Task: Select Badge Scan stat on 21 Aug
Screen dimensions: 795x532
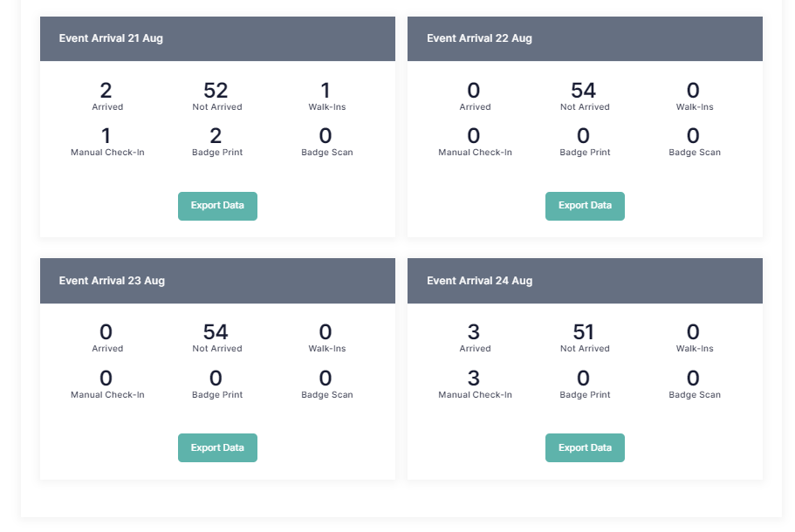Action: coord(326,137)
